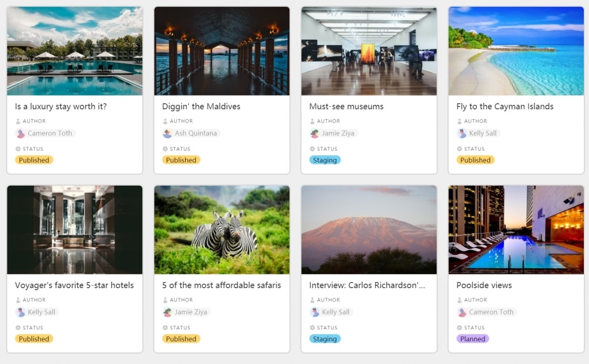589x364 pixels.
Task: Click Ash Quintana's avatar icon
Action: coord(167,133)
